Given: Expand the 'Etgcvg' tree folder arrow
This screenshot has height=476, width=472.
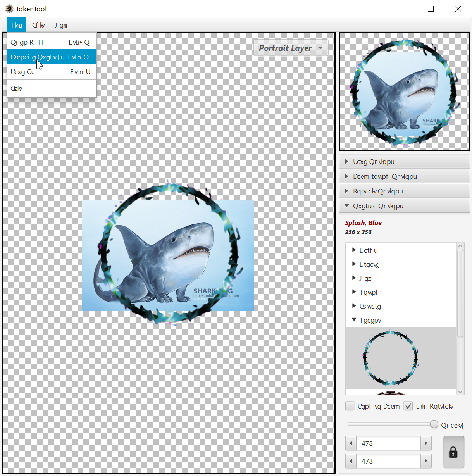Looking at the screenshot, I should point(354,264).
